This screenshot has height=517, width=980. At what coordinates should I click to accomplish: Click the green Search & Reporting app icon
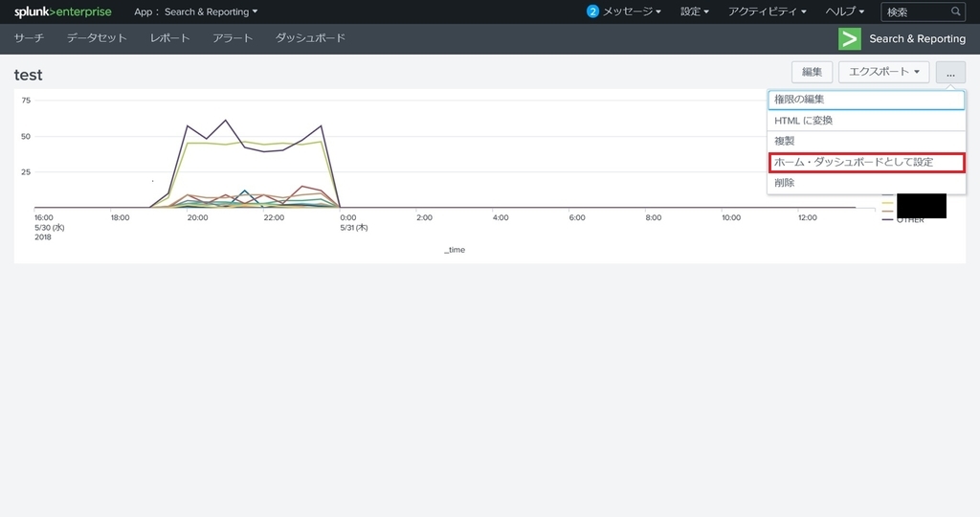(x=850, y=38)
